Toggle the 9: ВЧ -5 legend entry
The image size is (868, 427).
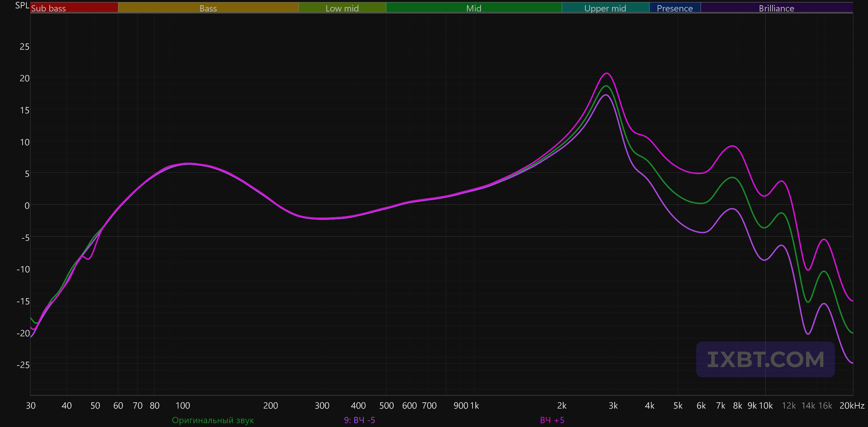click(x=359, y=420)
